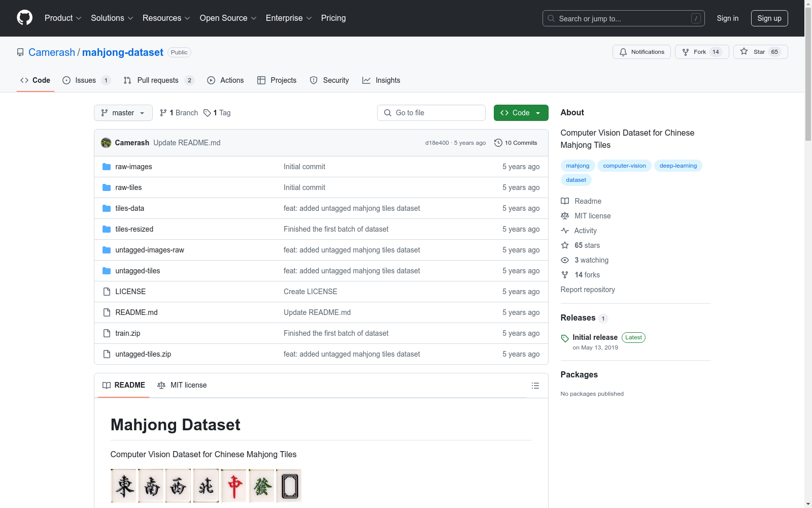Open the tiles-data folder icon
The image size is (812, 508).
[107, 208]
